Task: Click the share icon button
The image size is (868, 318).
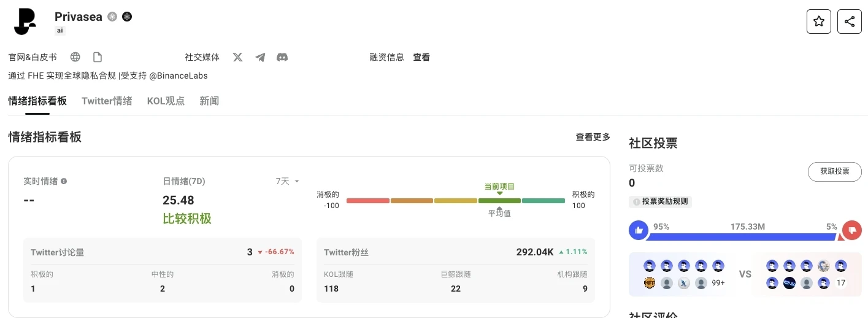Action: click(x=849, y=21)
